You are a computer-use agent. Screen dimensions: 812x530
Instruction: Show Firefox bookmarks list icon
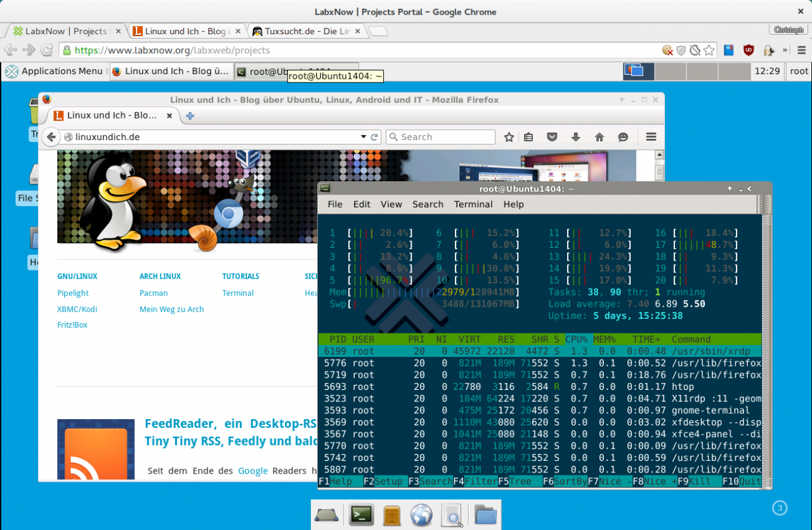point(528,137)
